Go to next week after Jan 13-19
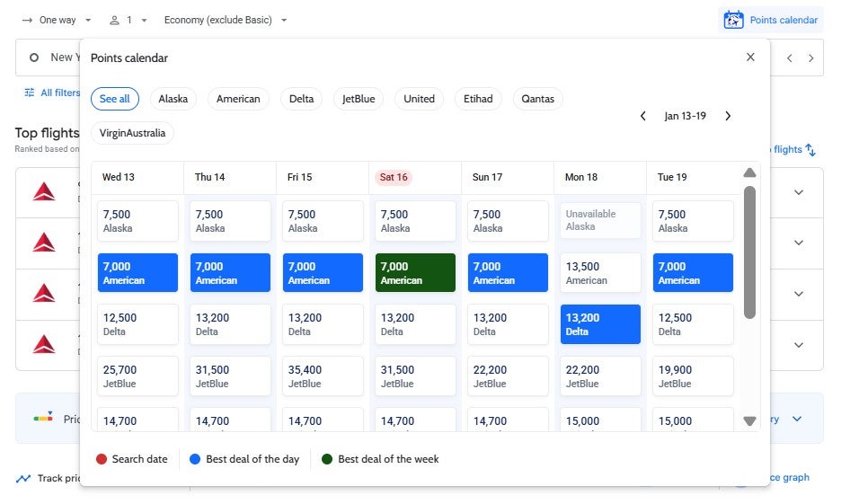The width and height of the screenshot is (850, 504). (x=728, y=116)
